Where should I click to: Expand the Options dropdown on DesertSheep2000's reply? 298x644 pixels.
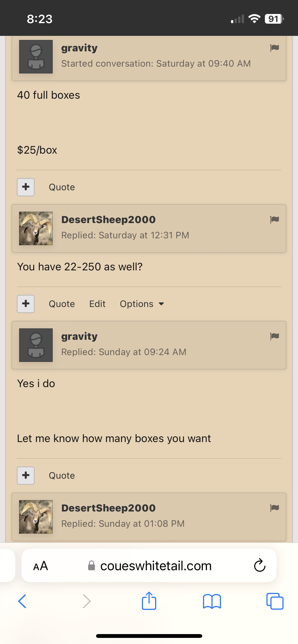pyautogui.click(x=142, y=304)
